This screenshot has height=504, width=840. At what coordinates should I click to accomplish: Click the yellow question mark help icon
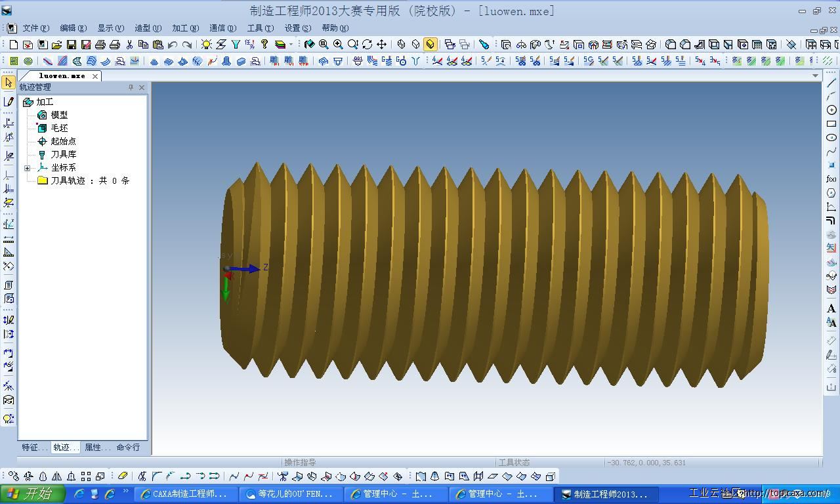tap(264, 45)
